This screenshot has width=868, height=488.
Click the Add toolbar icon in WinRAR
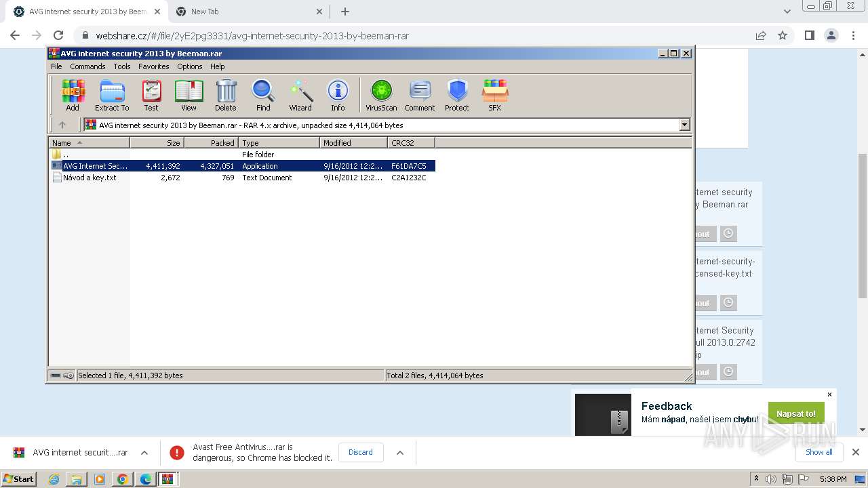coord(73,95)
